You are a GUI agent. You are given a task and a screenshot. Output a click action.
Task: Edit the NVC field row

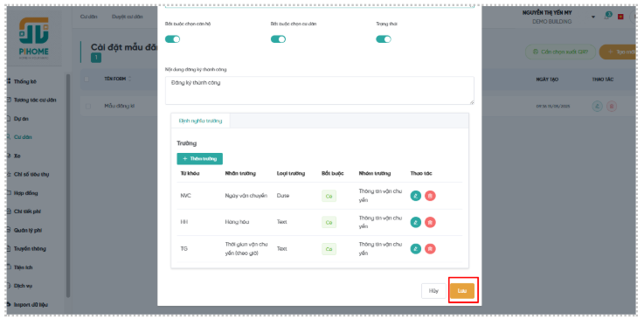pos(416,196)
